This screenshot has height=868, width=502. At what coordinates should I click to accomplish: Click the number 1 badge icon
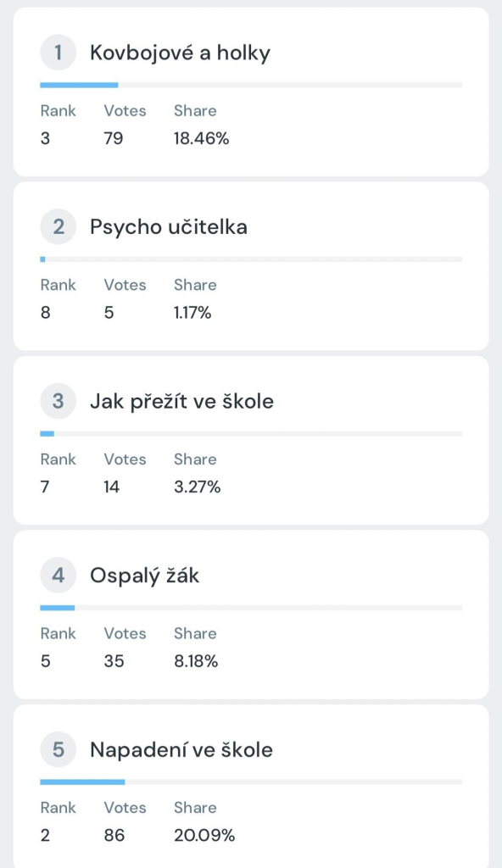(x=58, y=53)
